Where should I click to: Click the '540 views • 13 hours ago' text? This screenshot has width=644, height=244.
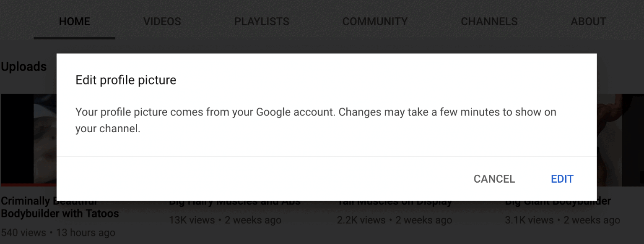coord(58,233)
